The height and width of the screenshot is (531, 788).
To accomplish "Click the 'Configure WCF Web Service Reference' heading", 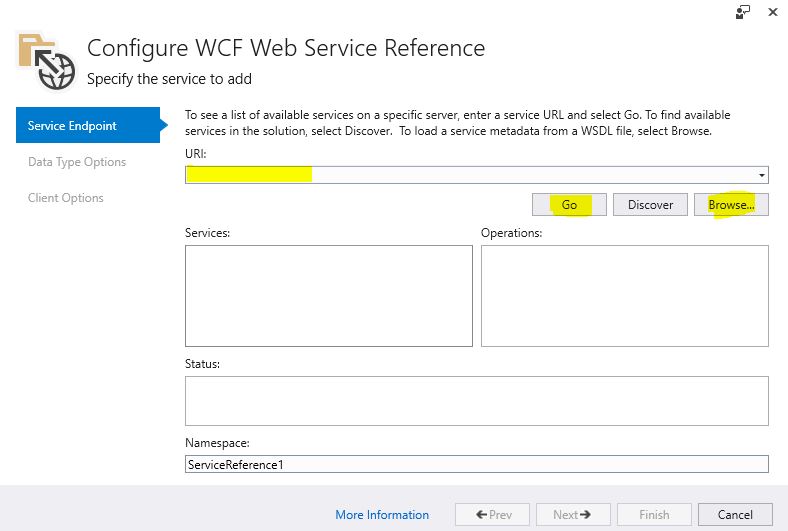I will (x=286, y=48).
